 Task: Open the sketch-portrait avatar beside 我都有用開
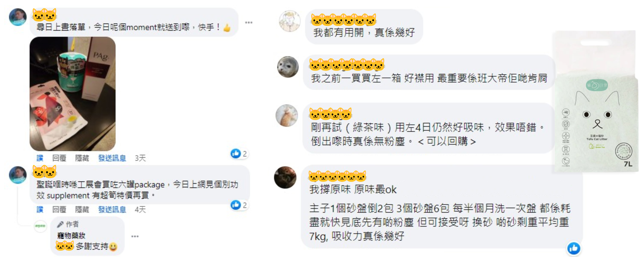point(289,21)
